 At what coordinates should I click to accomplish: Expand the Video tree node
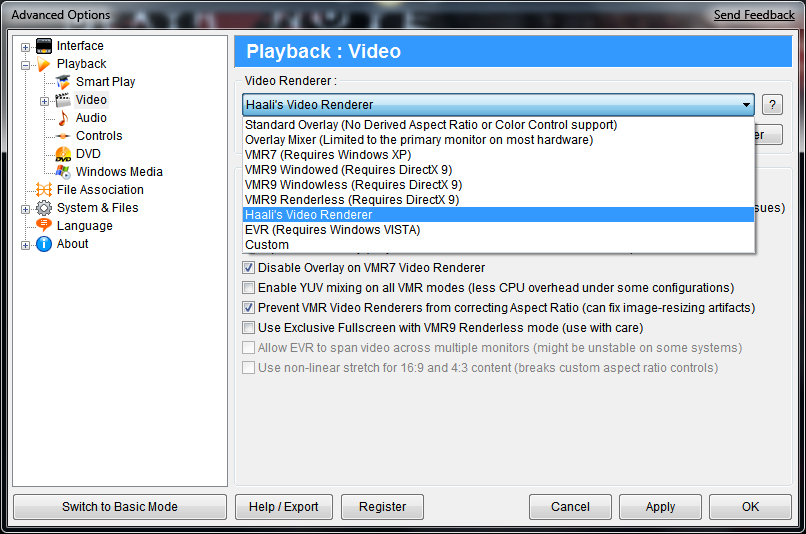(x=44, y=100)
